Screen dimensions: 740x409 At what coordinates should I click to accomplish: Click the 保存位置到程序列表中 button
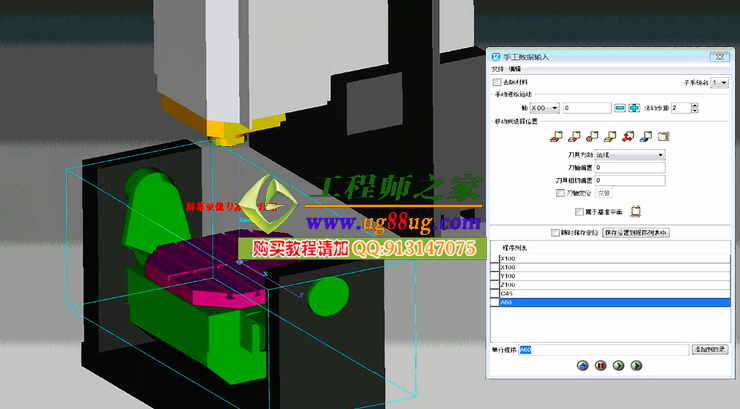pyautogui.click(x=635, y=232)
